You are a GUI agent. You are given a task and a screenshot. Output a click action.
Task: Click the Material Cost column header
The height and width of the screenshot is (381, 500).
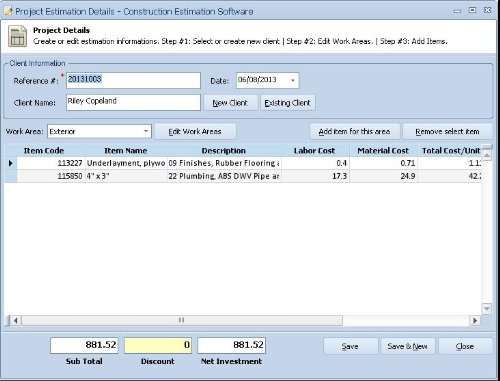tap(383, 151)
